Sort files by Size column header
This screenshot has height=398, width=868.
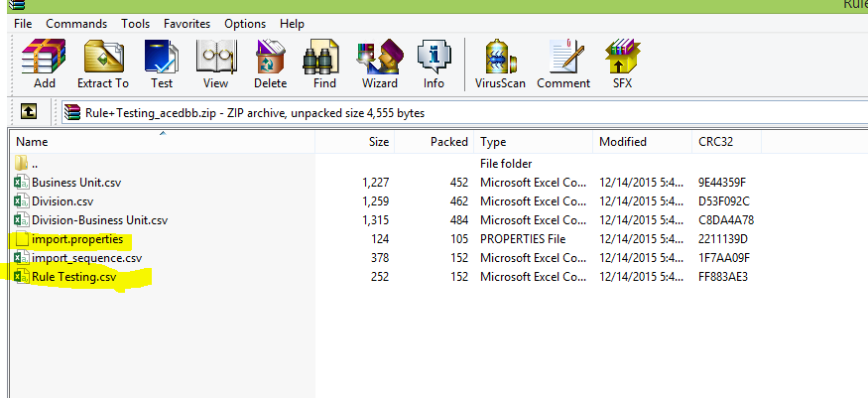(355, 142)
